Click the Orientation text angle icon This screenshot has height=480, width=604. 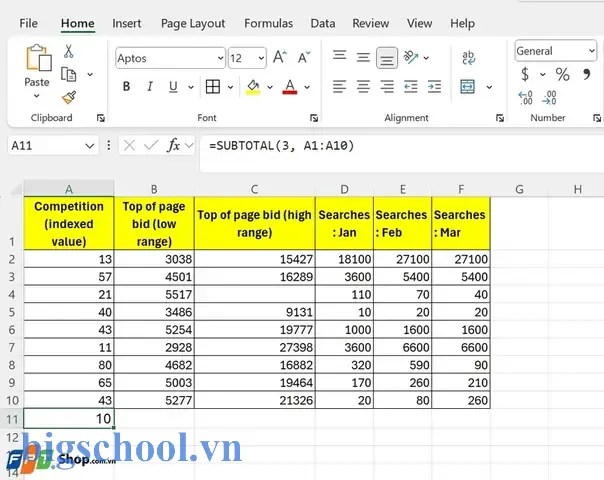411,57
